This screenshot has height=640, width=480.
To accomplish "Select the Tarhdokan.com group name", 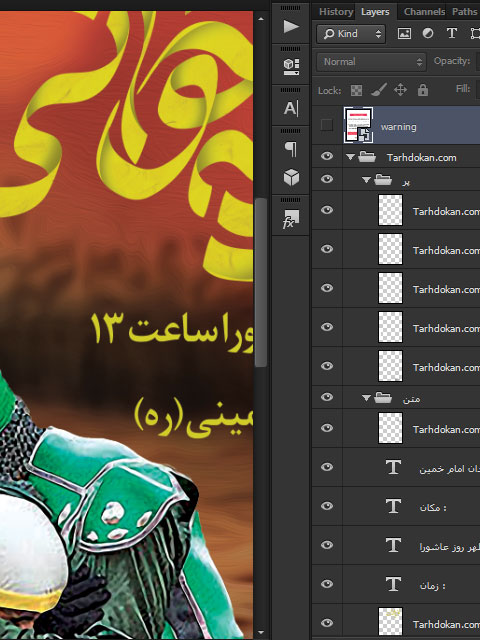I will coord(422,158).
